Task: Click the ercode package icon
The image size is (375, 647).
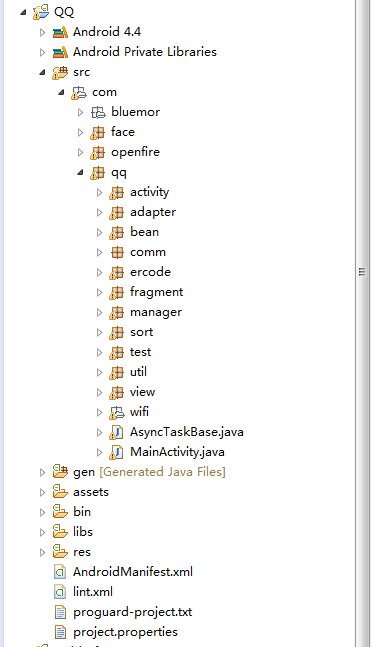Action: tap(117, 272)
